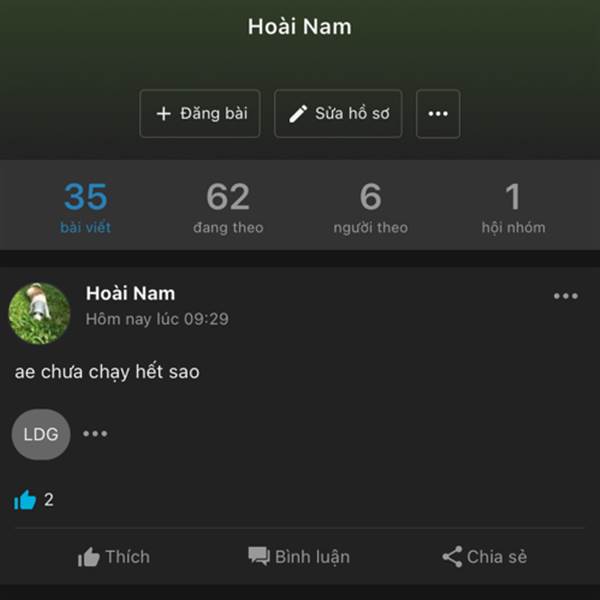Select the 6 người theo tab
This screenshot has height=600, width=600.
370,207
